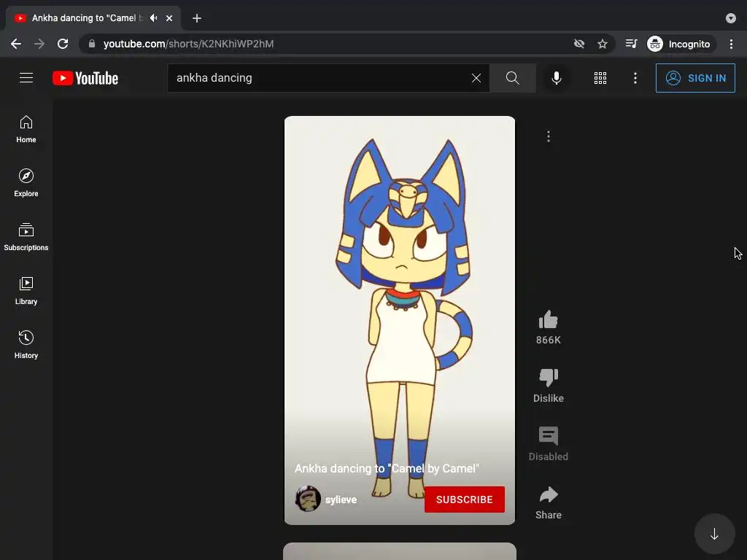Open Explore in the sidebar
Viewport: 747px width, 560px height.
(26, 183)
